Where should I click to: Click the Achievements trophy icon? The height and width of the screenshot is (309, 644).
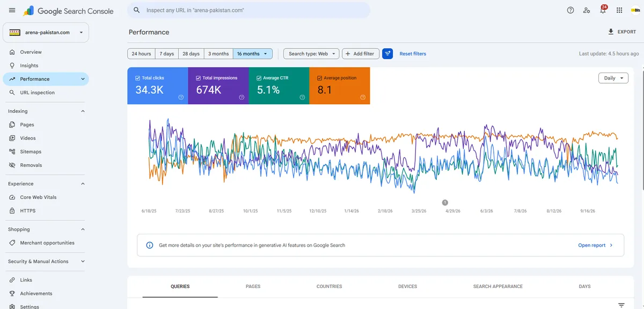[12, 293]
